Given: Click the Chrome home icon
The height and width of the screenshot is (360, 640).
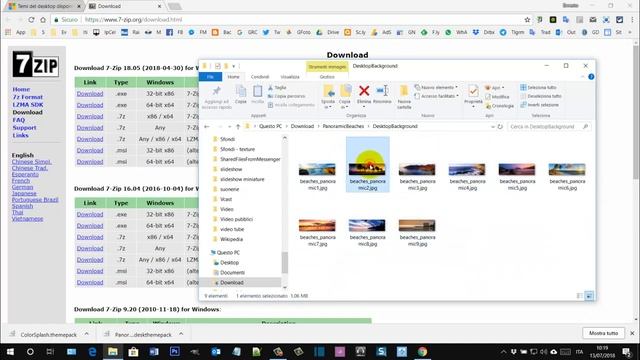Looking at the screenshot, I should tap(43, 20).
